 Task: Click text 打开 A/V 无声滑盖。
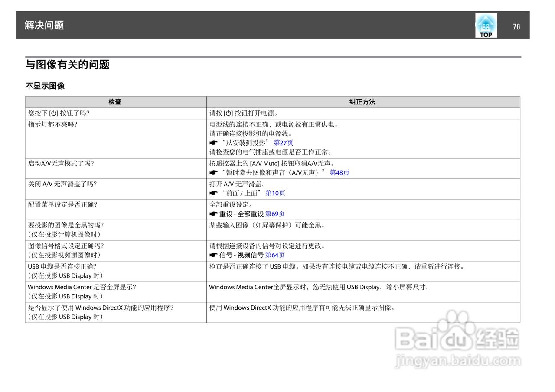[238, 184]
